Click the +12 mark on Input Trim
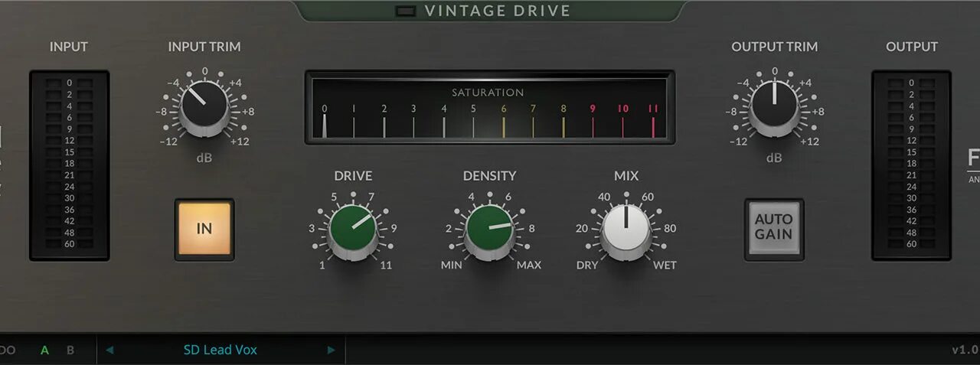The width and height of the screenshot is (980, 365). tap(240, 142)
